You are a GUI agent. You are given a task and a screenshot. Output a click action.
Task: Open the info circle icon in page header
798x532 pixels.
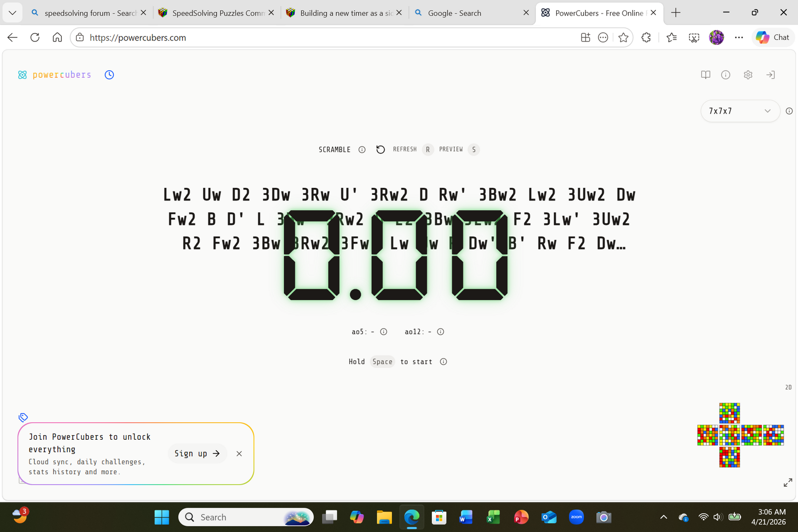click(x=726, y=75)
